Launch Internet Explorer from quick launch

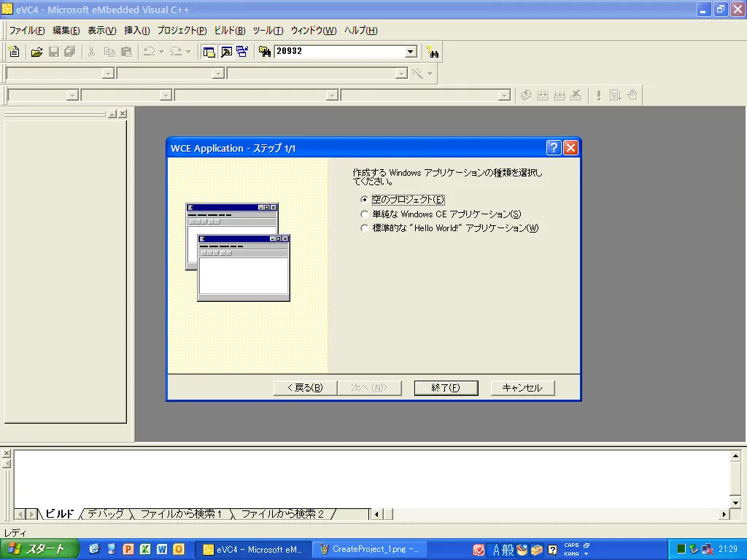pos(94,550)
